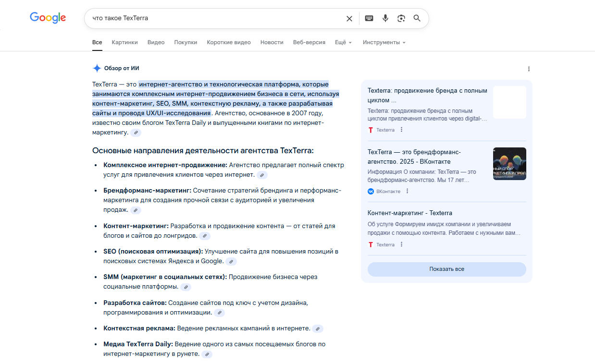Click source link icon after Контекстная реклама
The image size is (595, 364).
tap(318, 329)
